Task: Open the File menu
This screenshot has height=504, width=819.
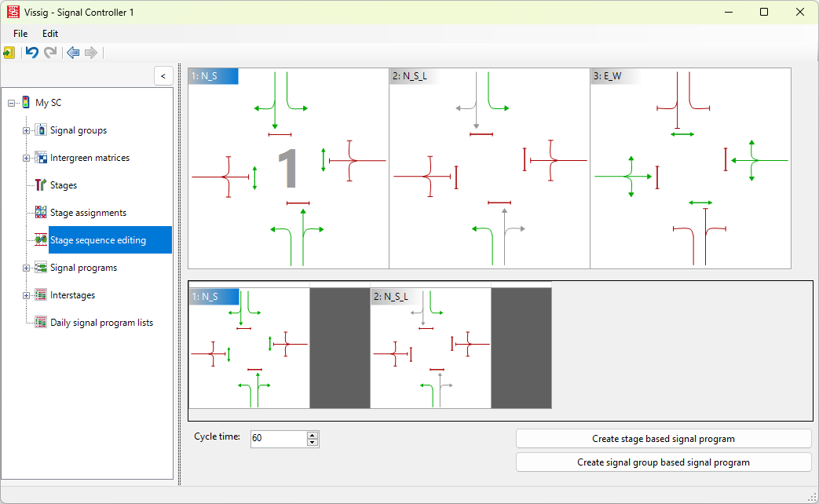Action: tap(20, 34)
